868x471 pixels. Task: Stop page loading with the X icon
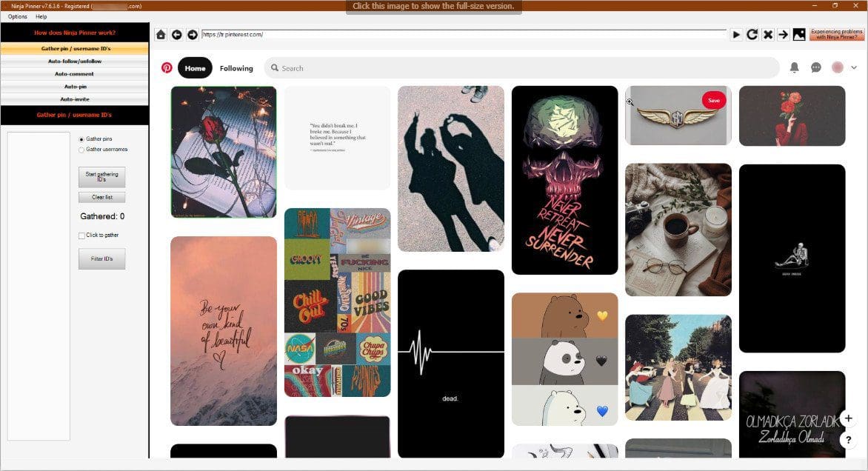(767, 34)
